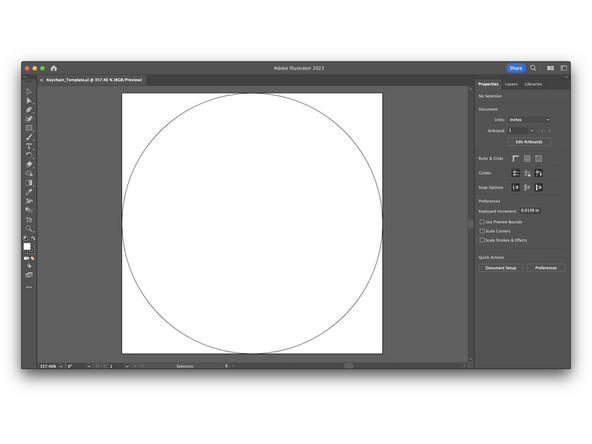
Task: Select the Type tool
Action: pyautogui.click(x=29, y=146)
